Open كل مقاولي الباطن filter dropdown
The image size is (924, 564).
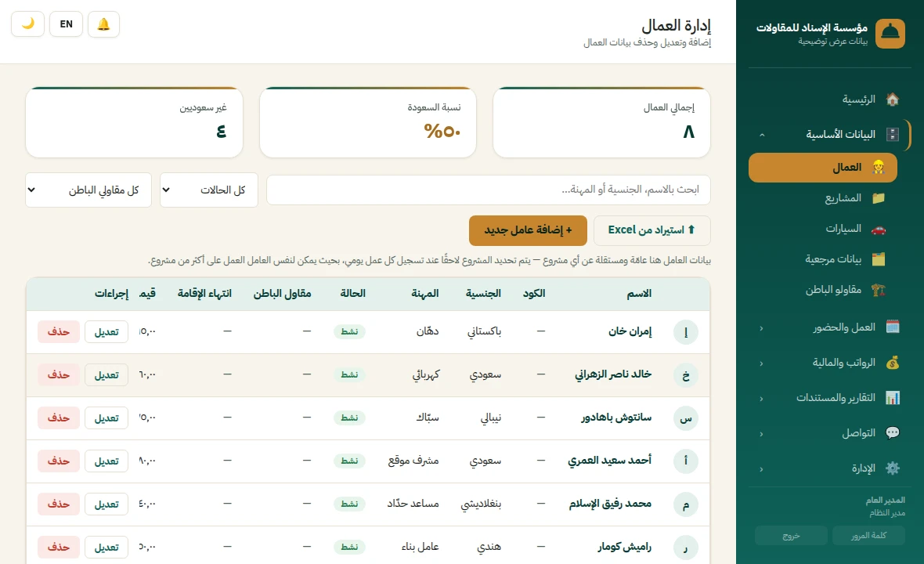[88, 190]
